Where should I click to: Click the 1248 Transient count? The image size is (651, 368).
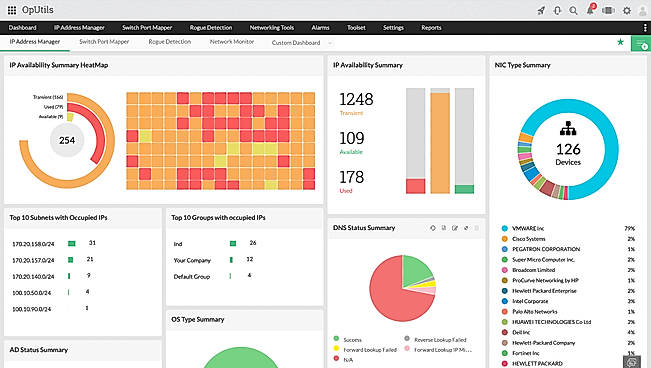point(356,99)
